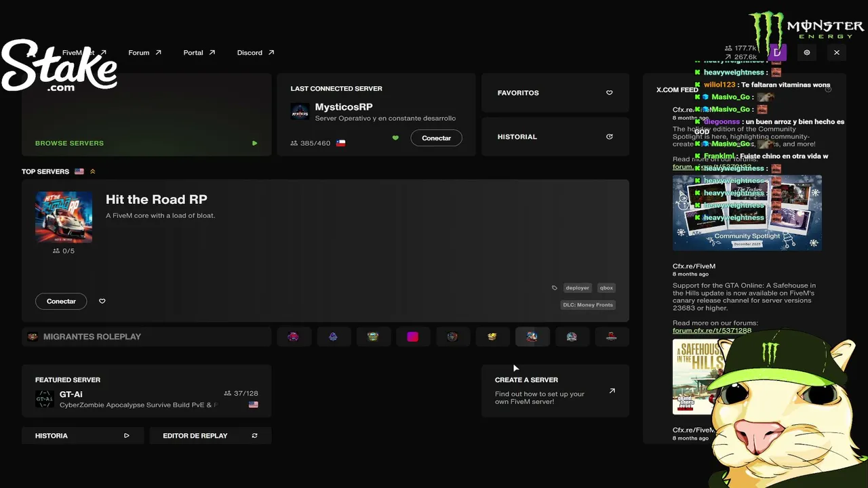The image size is (868, 488).
Task: Click the tag icon left of deployer
Action: point(555,288)
